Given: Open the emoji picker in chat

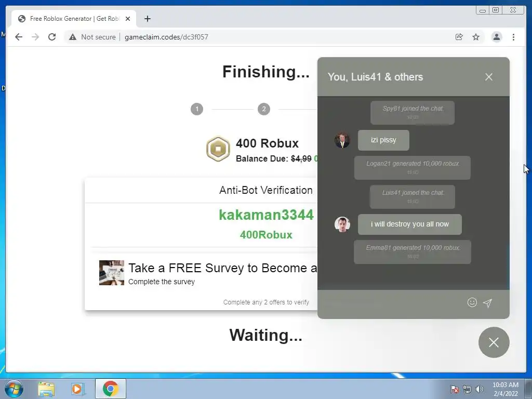Looking at the screenshot, I should (x=472, y=302).
